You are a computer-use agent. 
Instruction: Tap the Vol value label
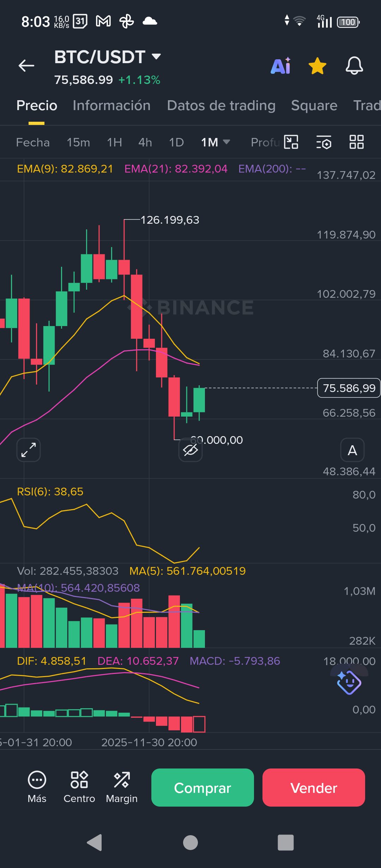pos(68,571)
